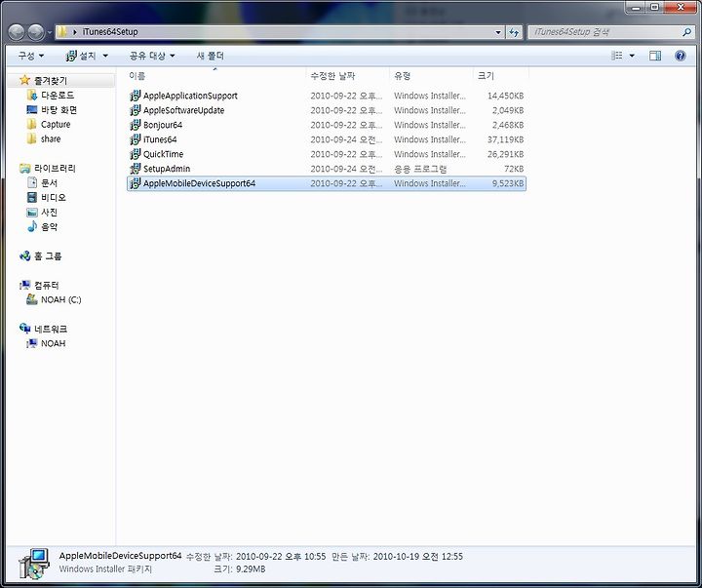702x588 pixels.
Task: Click the AppleSoftwareUpdate file name
Action: point(183,110)
